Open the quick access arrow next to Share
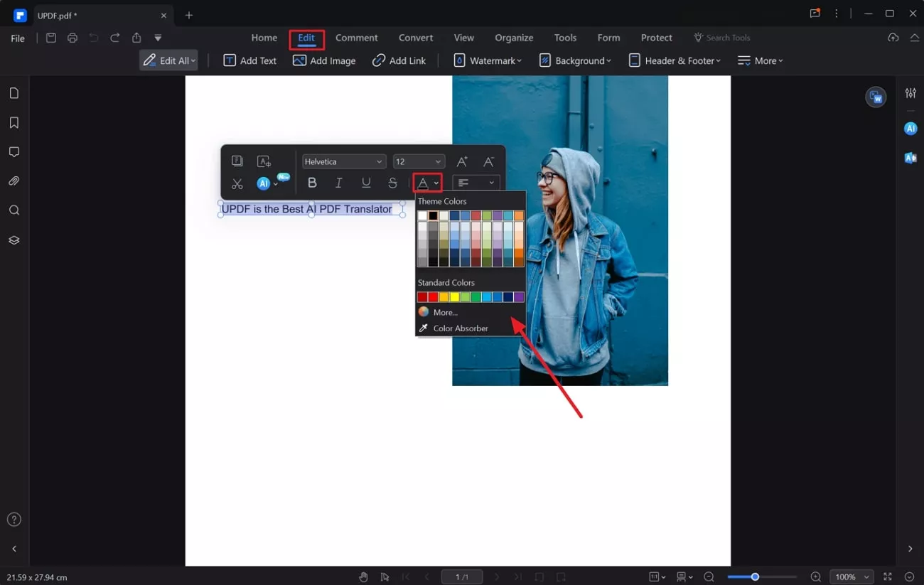924x585 pixels. coord(158,38)
